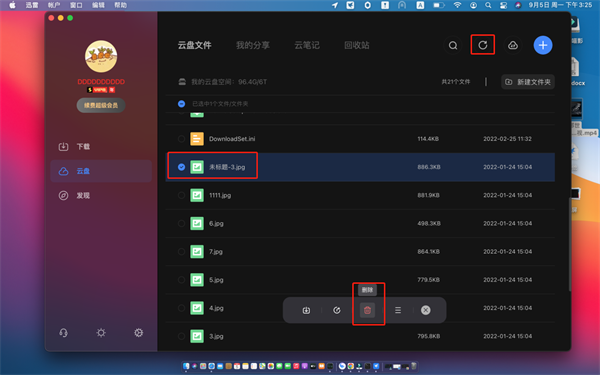600x375 pixels.
Task: Click the 4.jpg file name
Action: pos(216,308)
